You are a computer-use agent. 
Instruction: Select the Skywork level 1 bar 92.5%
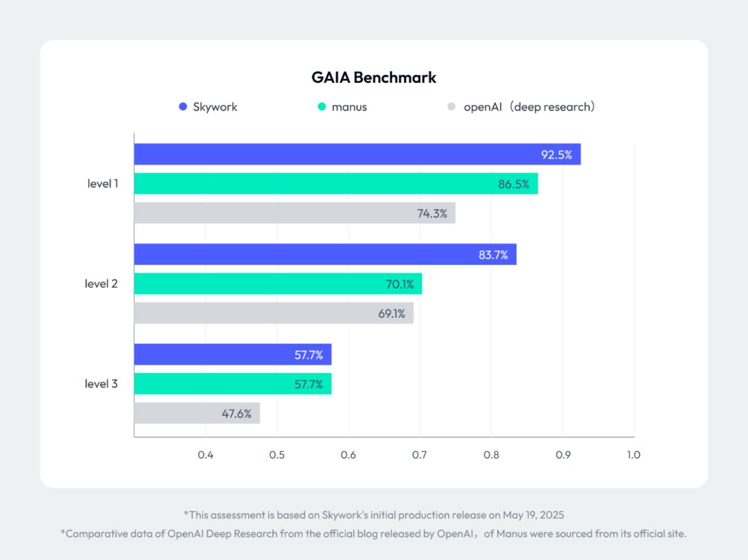click(x=357, y=154)
